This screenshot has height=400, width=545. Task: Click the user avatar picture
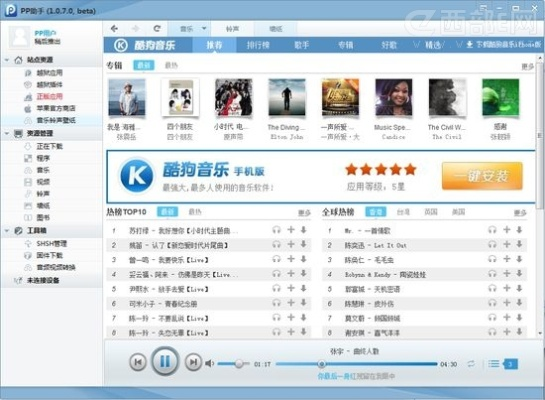pyautogui.click(x=20, y=37)
